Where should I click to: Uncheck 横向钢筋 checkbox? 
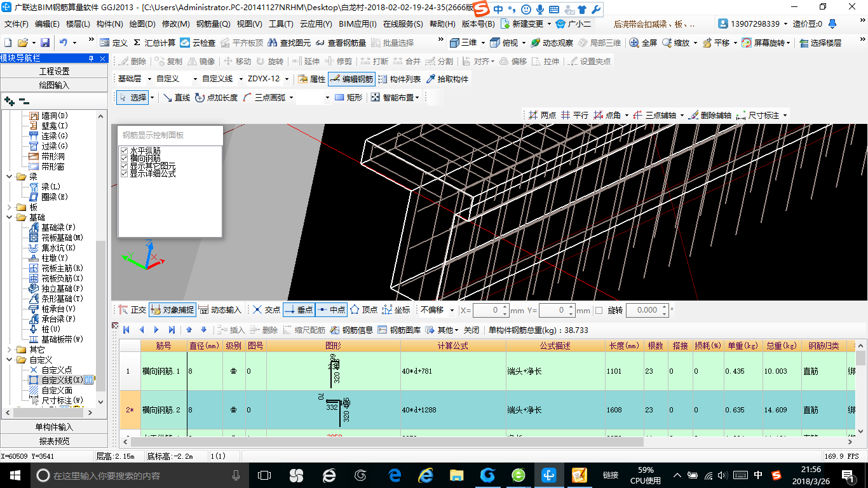point(125,158)
